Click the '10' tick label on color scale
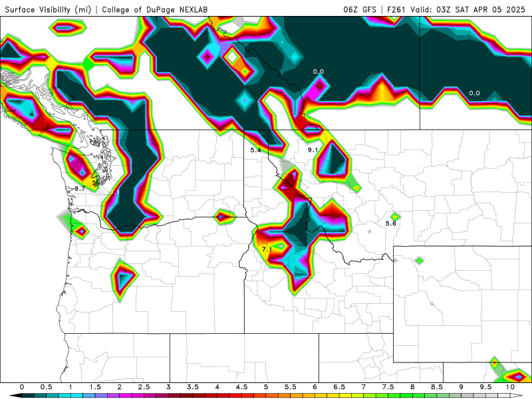Image resolution: width=532 pixels, height=399 pixels. point(510,387)
